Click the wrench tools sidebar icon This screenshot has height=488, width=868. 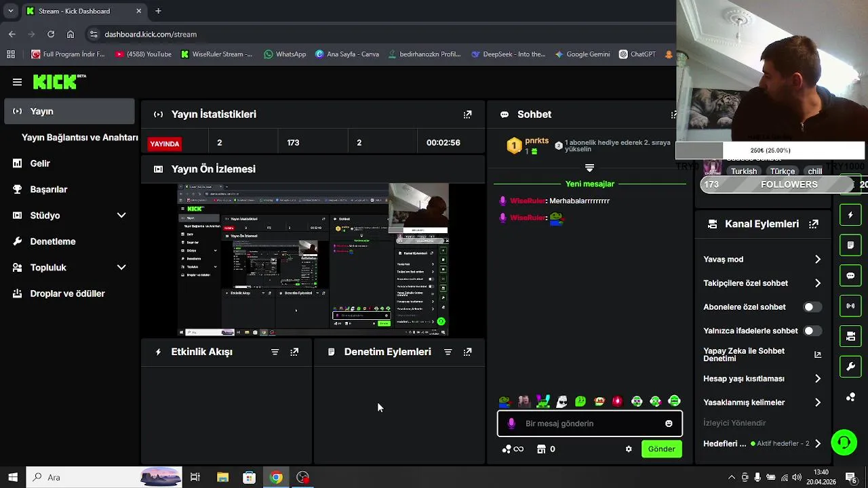pyautogui.click(x=850, y=367)
